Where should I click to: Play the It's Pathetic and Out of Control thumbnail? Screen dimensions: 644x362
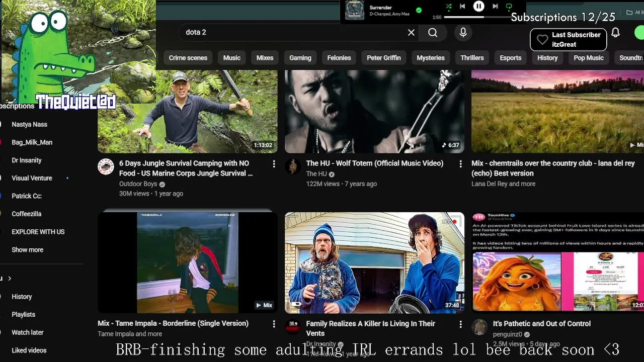click(557, 262)
